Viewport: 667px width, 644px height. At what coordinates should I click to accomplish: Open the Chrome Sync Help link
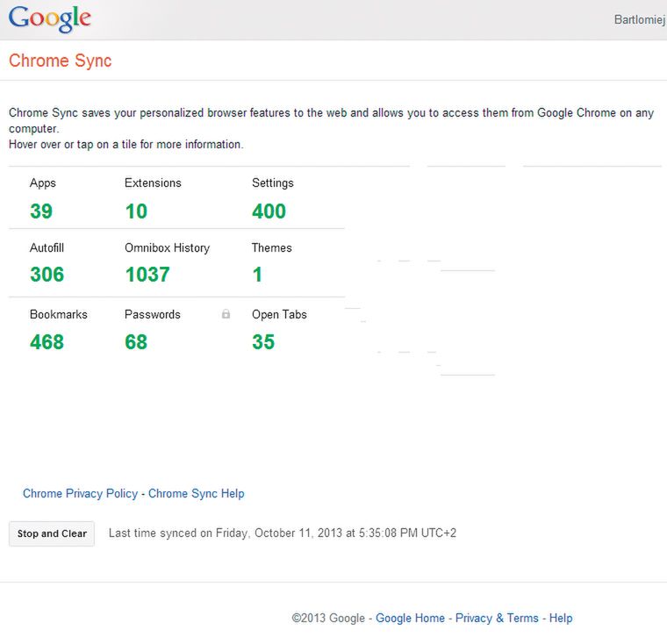pos(196,494)
